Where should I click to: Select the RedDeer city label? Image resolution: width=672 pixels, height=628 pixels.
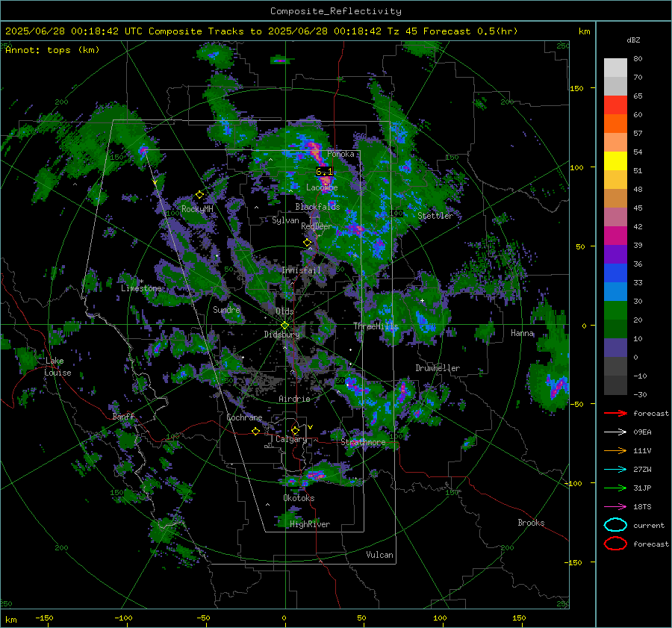[317, 226]
